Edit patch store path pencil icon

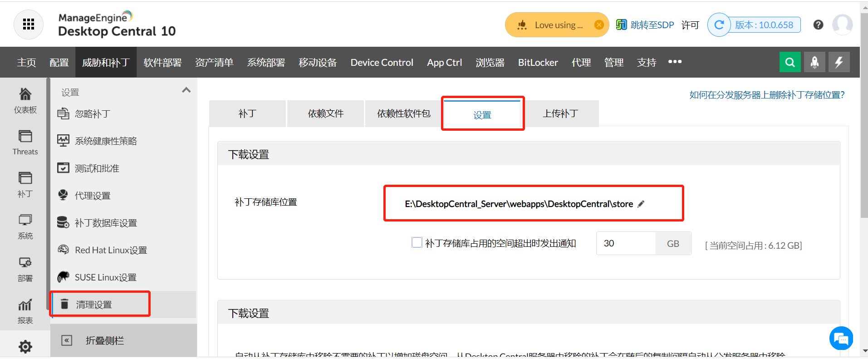click(x=641, y=204)
